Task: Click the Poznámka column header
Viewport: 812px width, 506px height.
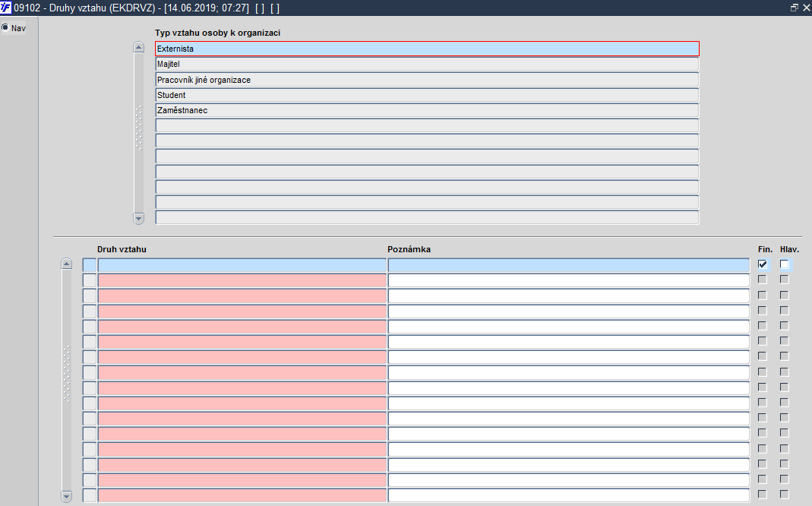Action: (x=409, y=249)
